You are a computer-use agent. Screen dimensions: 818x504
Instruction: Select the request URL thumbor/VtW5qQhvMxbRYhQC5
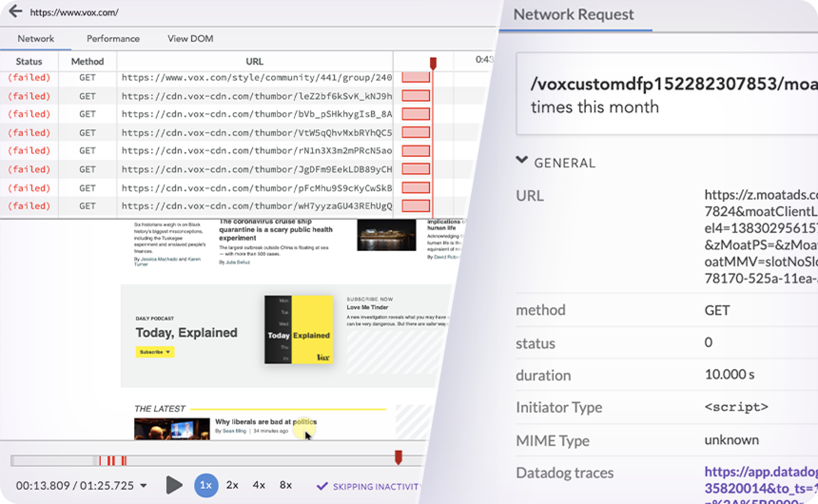click(x=257, y=133)
